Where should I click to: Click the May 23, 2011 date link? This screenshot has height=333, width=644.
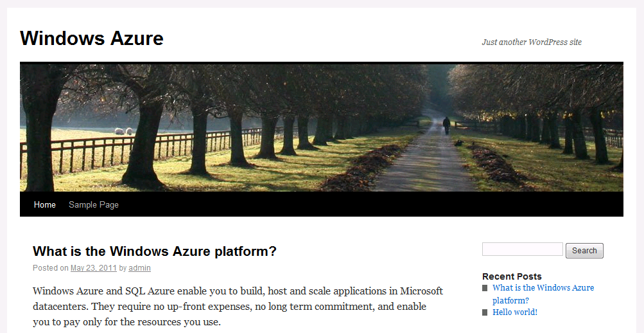pyautogui.click(x=94, y=268)
